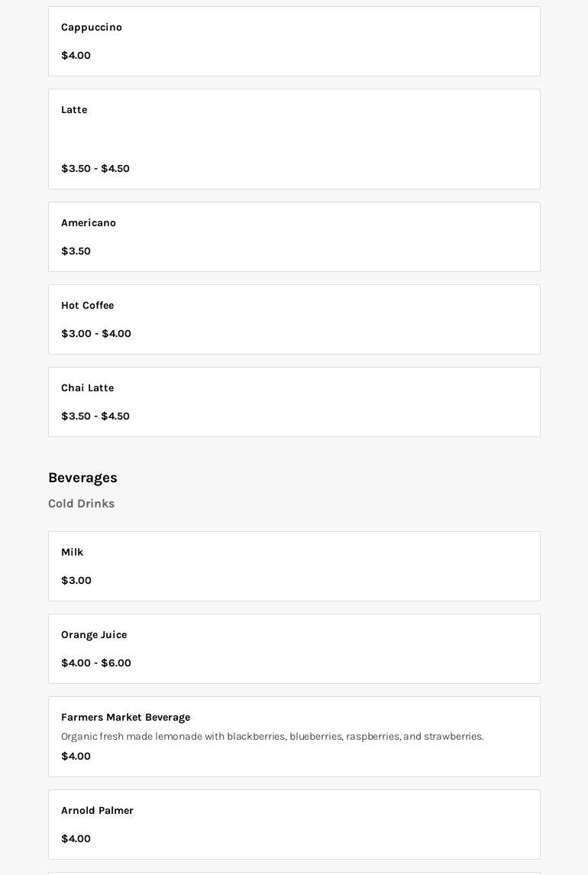Open the Milk menu item
Viewport: 588px width, 875px height.
(72, 553)
